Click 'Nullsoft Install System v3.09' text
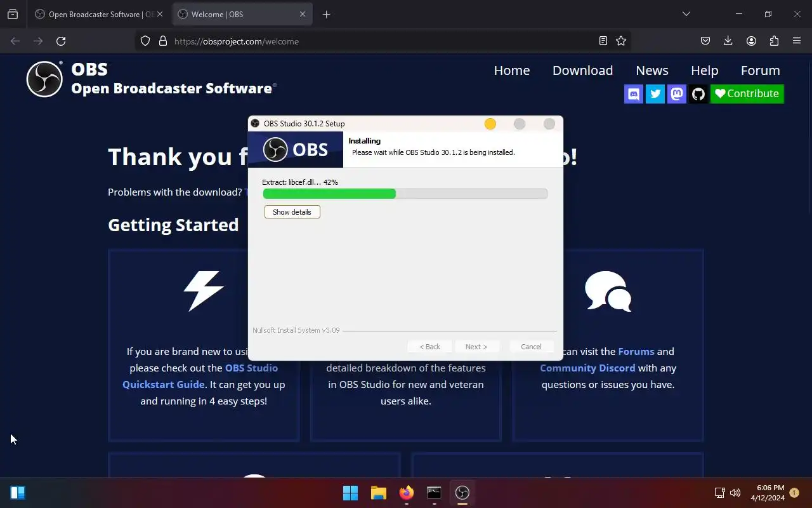 coord(296,330)
